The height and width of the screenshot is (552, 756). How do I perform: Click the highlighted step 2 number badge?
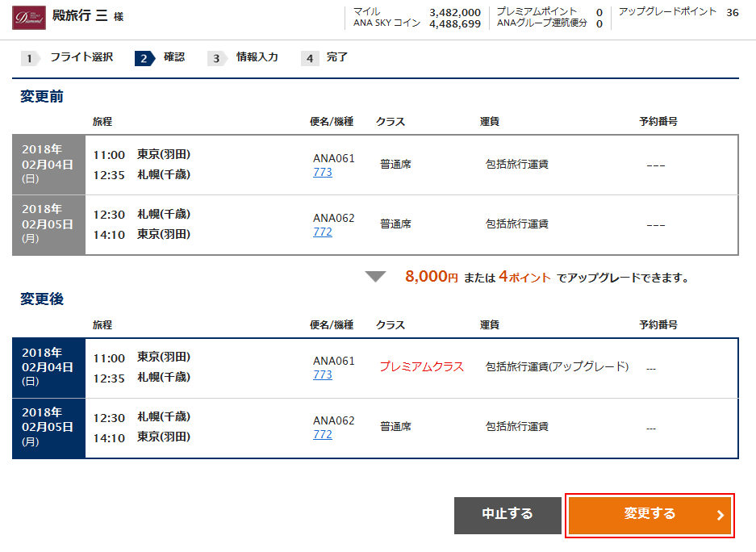pos(144,58)
